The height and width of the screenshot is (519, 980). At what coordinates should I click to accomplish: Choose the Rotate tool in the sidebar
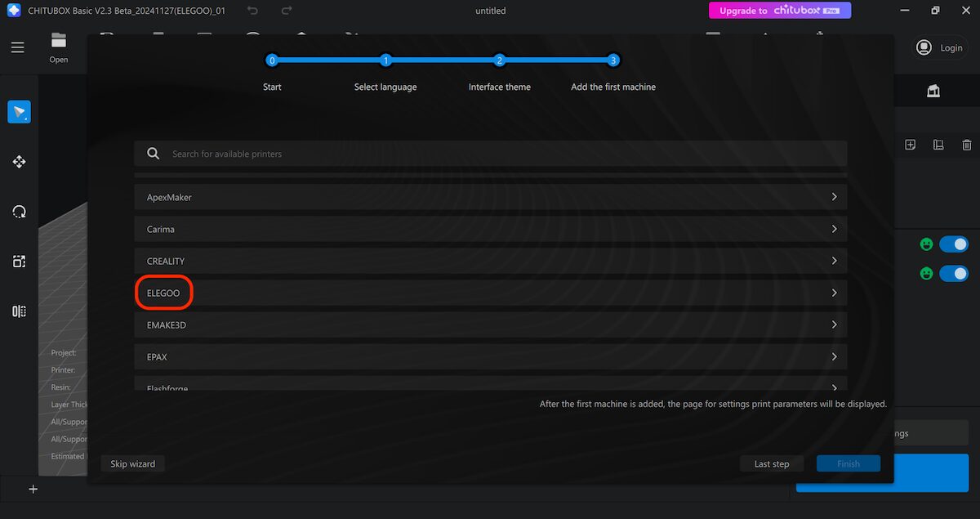[x=19, y=212]
